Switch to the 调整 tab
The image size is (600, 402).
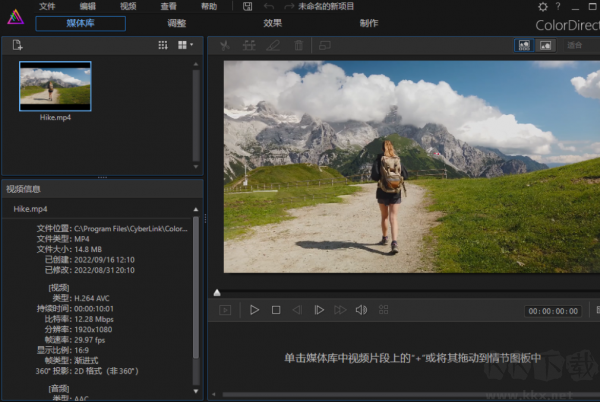click(x=176, y=22)
